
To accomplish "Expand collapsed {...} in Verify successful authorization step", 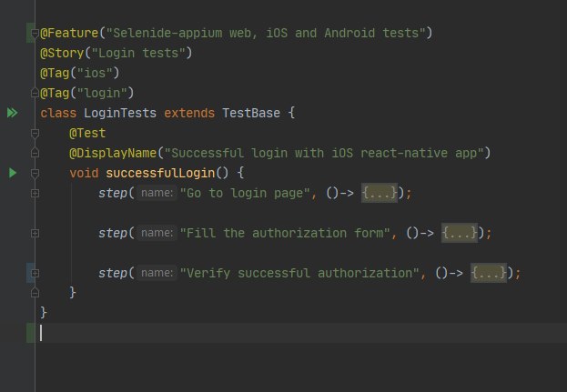I will click(489, 273).
